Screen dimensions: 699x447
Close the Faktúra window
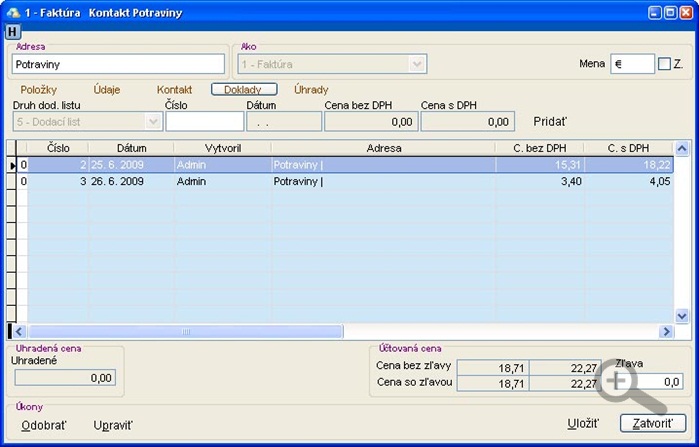pos(686,12)
